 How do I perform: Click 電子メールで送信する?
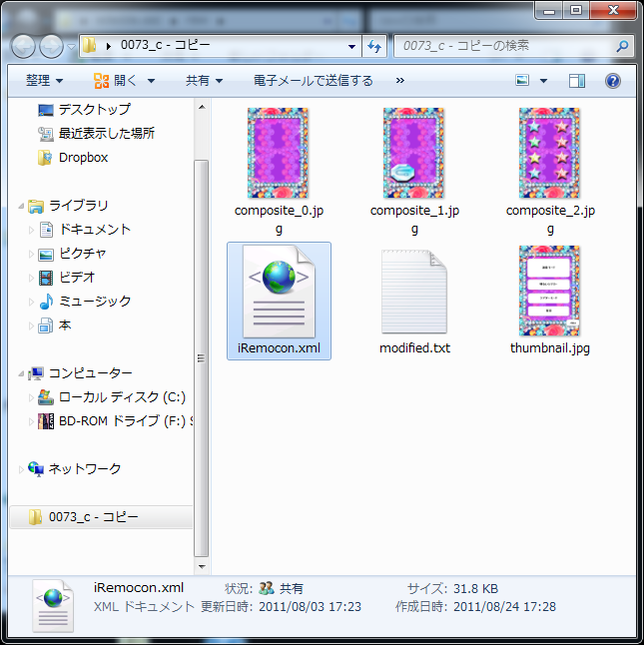314,81
